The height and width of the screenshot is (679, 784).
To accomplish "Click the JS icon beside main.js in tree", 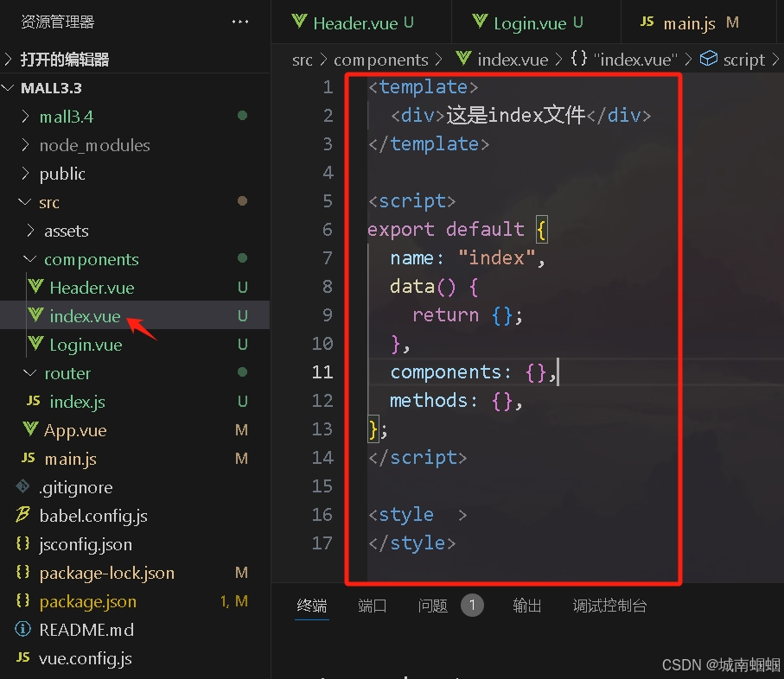I will [28, 458].
